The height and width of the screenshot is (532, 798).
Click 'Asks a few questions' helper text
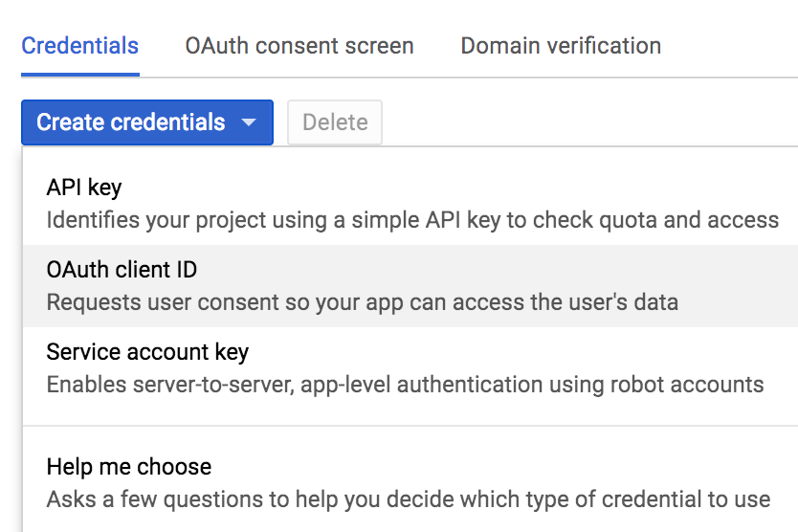(409, 499)
